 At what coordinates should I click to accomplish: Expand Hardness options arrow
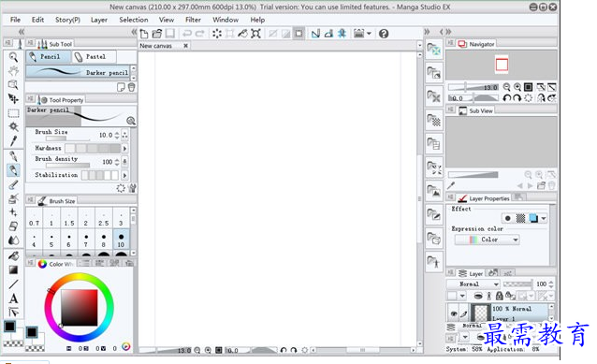124,148
